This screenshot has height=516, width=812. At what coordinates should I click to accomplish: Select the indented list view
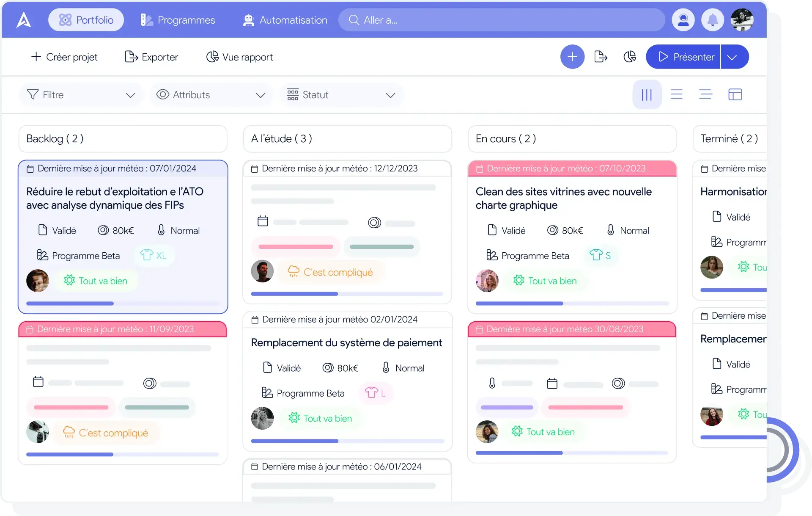[706, 94]
